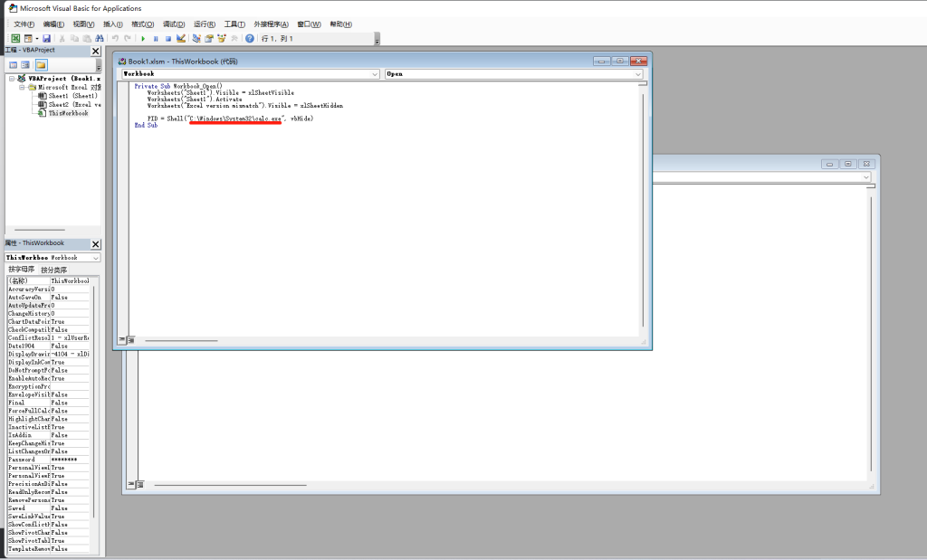Click the (名称) property value ThisWorkbook
The image size is (927, 560).
point(70,281)
